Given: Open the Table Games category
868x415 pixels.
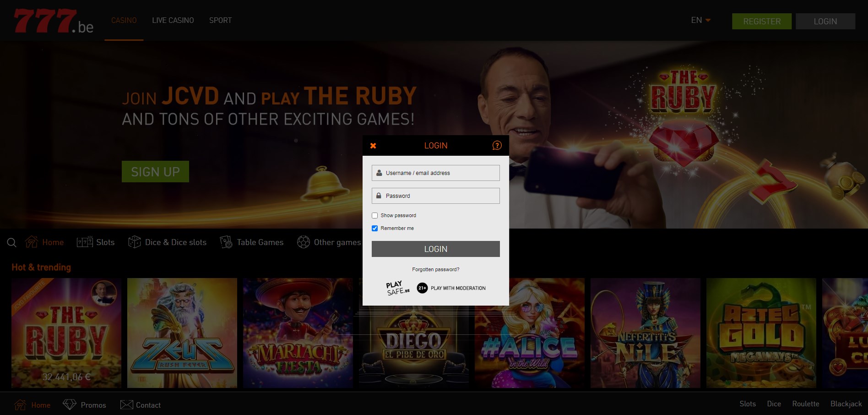Looking at the screenshot, I should point(252,242).
